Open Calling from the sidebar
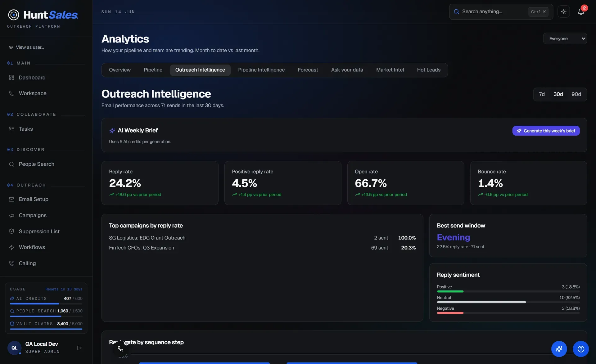This screenshot has height=364, width=596. point(27,263)
